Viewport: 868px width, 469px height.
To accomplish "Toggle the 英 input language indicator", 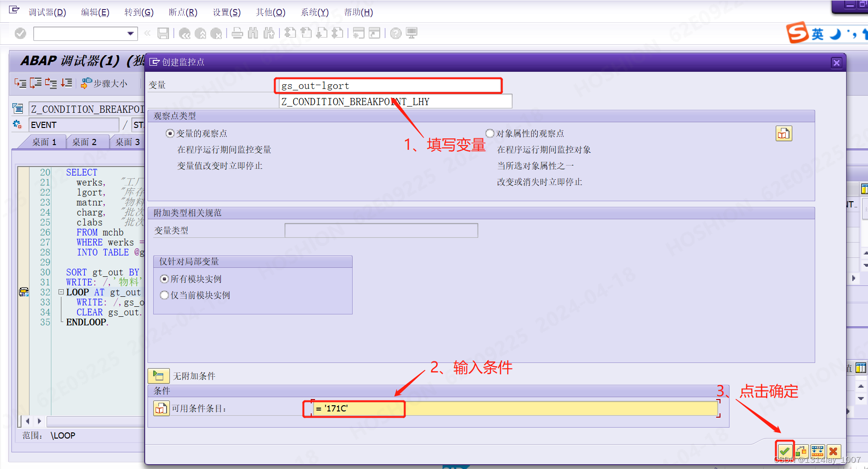I will coord(818,34).
